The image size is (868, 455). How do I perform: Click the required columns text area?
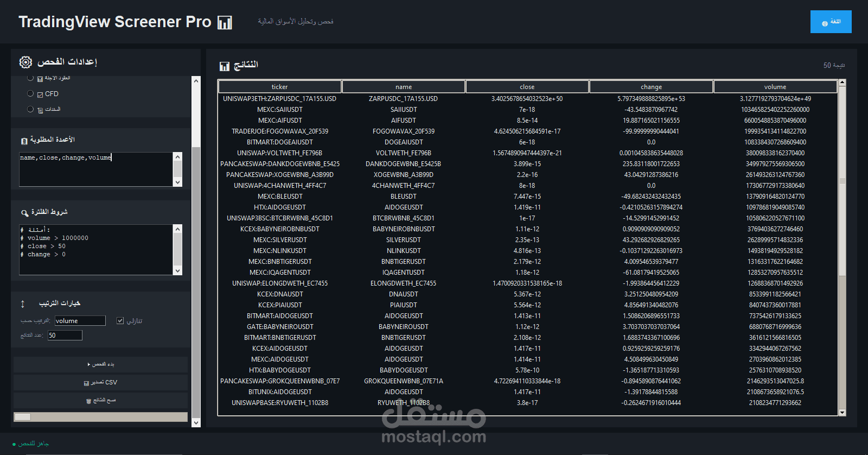point(96,169)
